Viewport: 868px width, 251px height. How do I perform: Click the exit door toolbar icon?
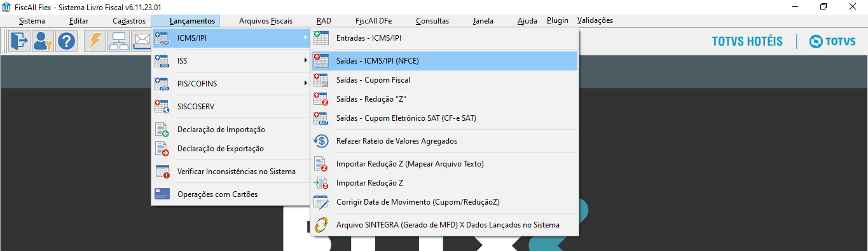pyautogui.click(x=20, y=41)
